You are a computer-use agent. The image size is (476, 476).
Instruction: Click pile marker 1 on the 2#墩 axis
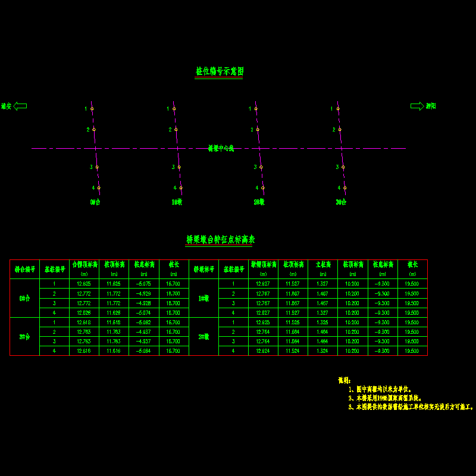pyautogui.click(x=256, y=109)
